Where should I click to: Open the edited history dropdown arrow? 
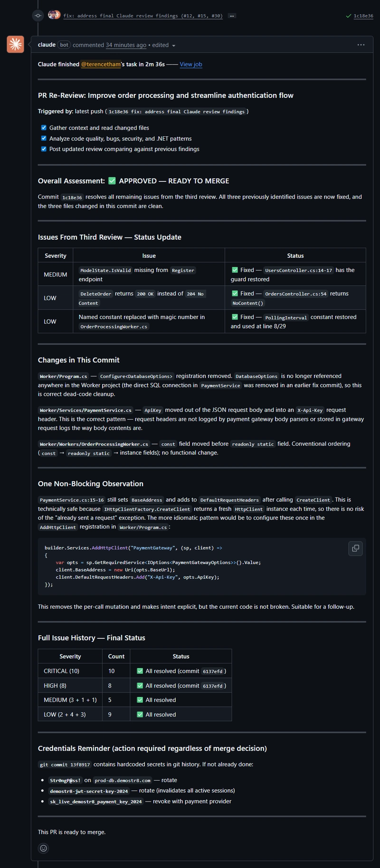pyautogui.click(x=173, y=46)
